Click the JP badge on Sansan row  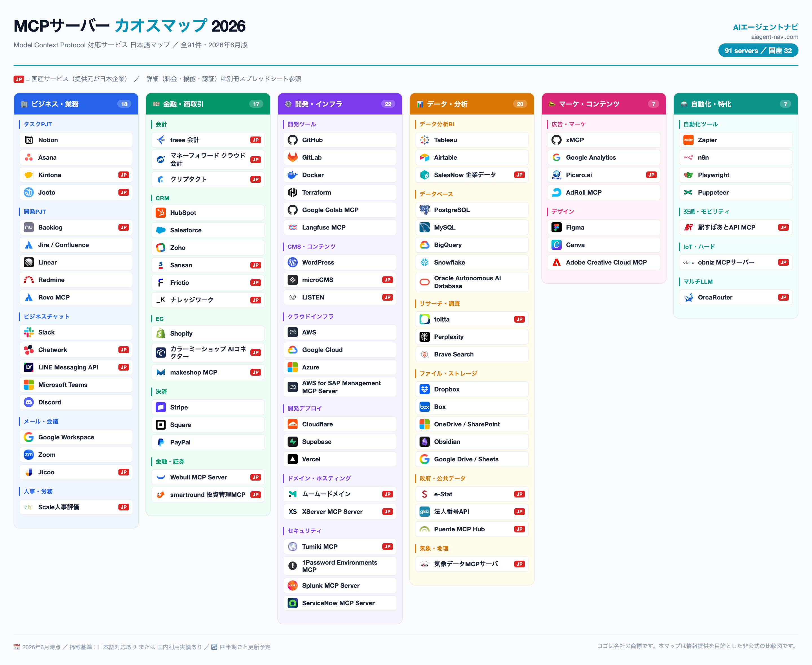pos(255,265)
